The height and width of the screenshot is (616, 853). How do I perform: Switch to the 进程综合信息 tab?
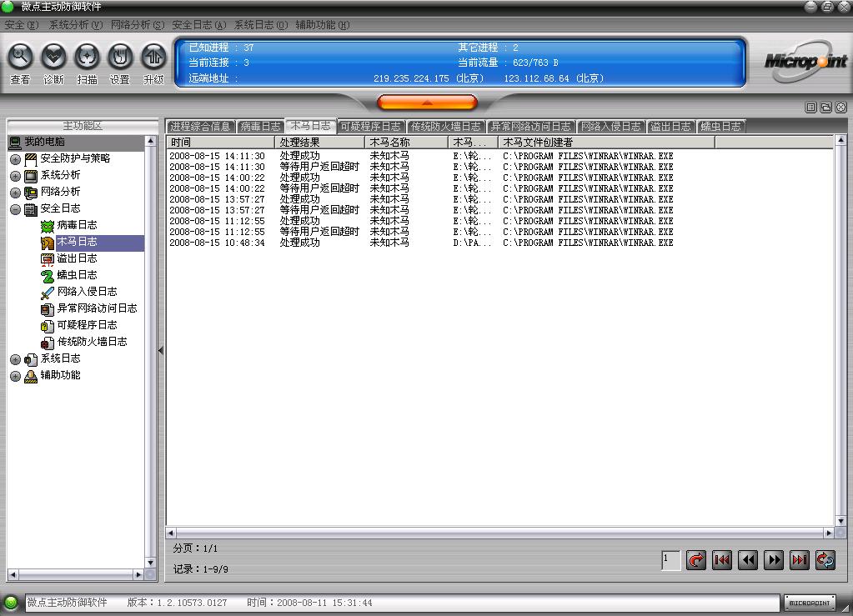pyautogui.click(x=200, y=127)
